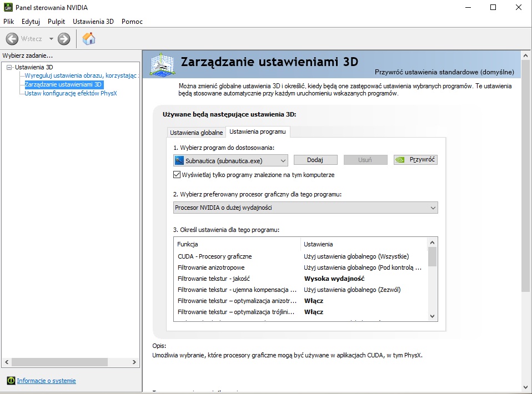The width and height of the screenshot is (532, 394).
Task: Click settings list scroll-up arrow
Action: [x=432, y=243]
